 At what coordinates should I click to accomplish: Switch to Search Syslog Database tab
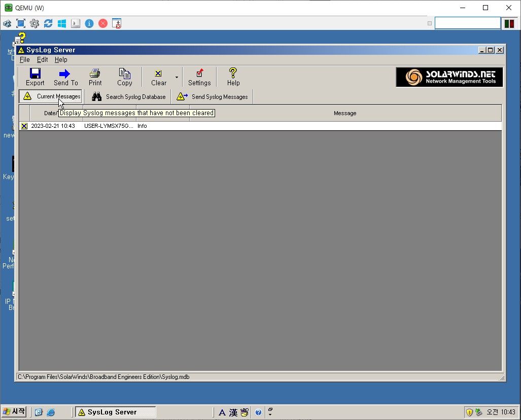click(x=128, y=97)
